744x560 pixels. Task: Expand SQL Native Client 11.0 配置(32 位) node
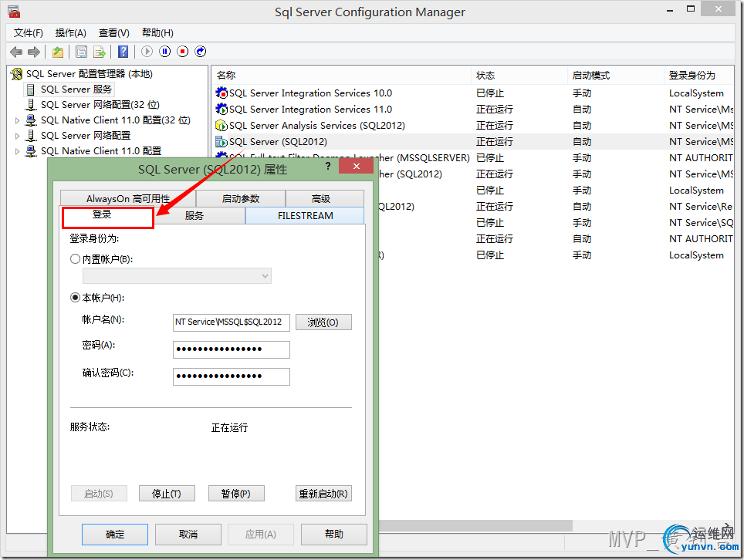coord(18,120)
